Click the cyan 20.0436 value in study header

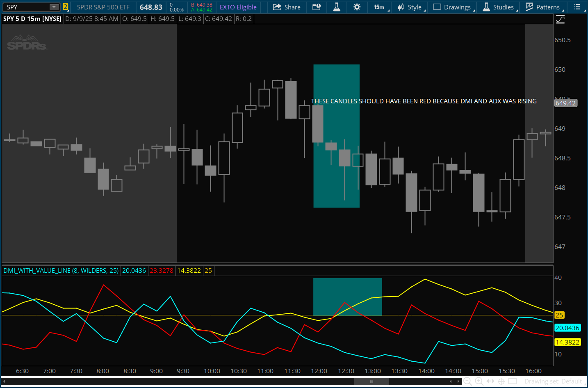click(134, 271)
